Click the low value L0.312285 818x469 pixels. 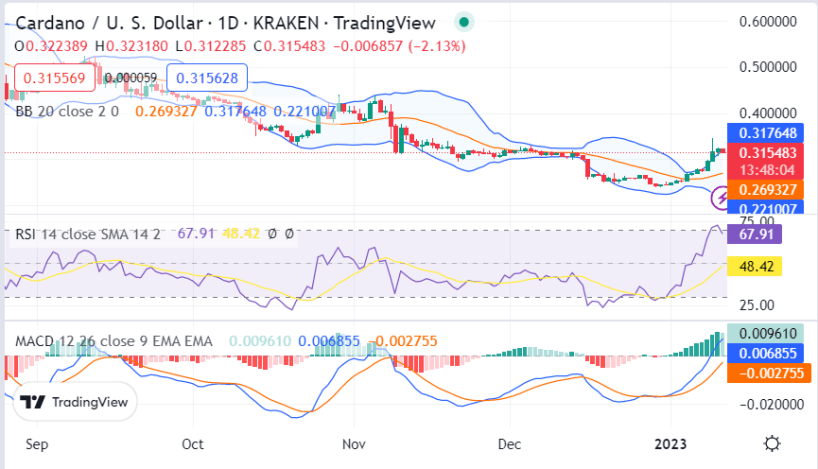pos(211,46)
